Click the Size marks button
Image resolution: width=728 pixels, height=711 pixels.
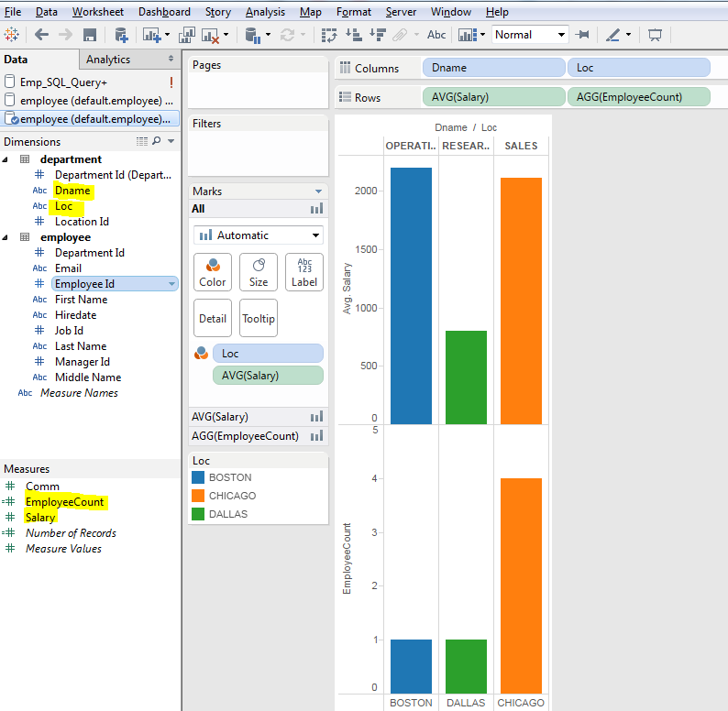click(x=259, y=272)
